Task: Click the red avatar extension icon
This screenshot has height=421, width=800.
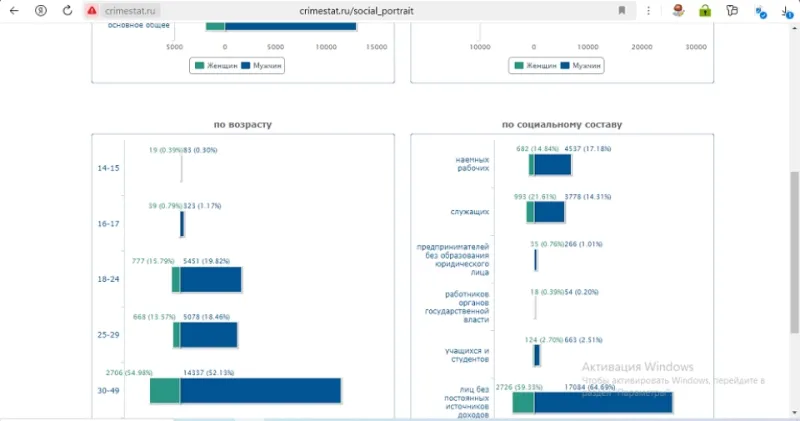Action: (678, 11)
